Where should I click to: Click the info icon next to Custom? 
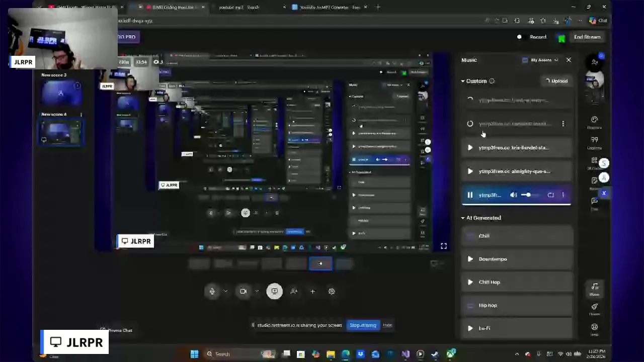coord(492,81)
